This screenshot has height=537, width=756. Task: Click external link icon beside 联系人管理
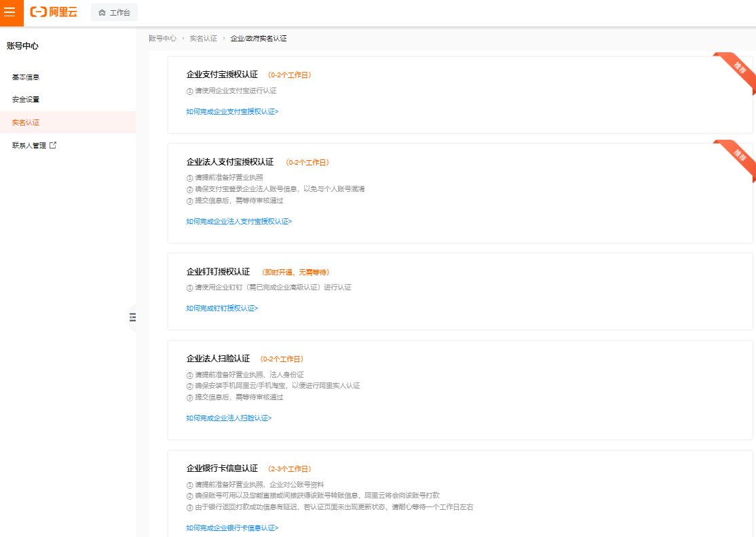coord(53,145)
